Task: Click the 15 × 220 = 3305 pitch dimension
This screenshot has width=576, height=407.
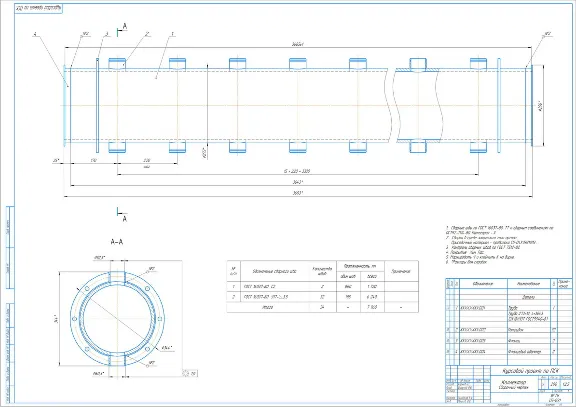Action: click(x=298, y=171)
